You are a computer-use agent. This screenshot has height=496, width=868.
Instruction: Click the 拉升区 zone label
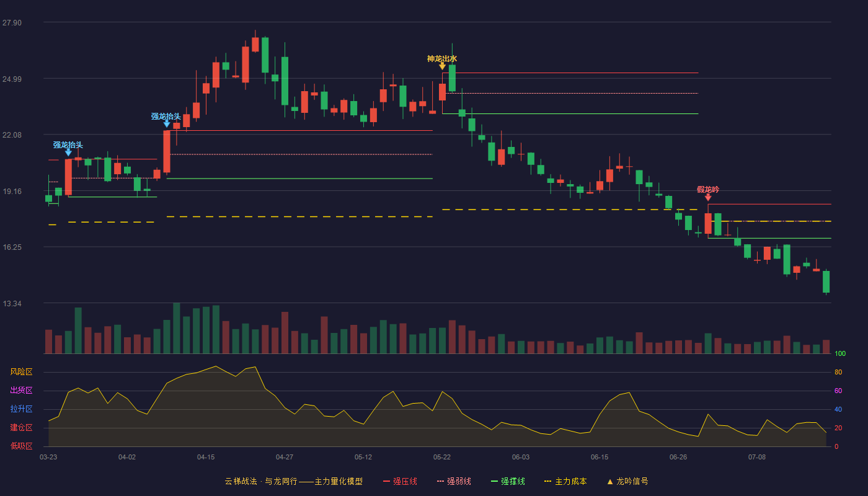click(x=22, y=409)
